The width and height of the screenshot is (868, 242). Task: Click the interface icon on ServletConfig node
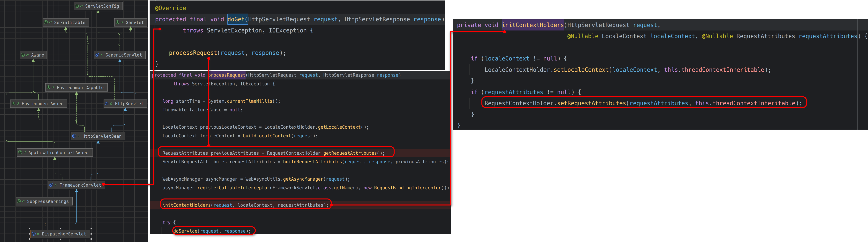point(77,6)
